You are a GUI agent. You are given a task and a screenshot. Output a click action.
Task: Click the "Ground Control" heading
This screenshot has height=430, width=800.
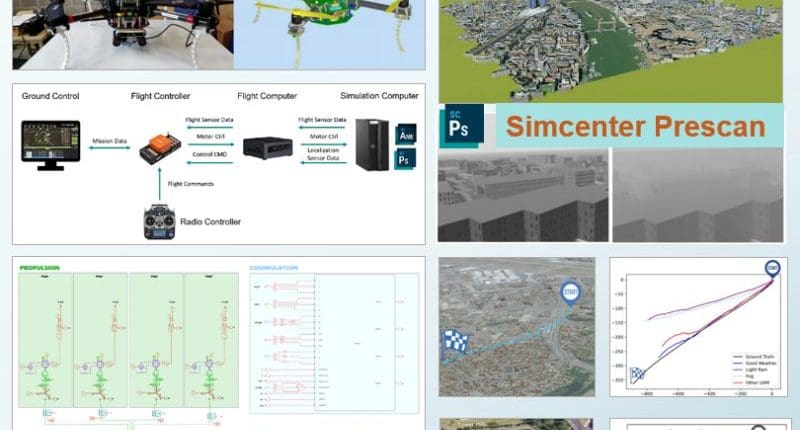pyautogui.click(x=51, y=96)
